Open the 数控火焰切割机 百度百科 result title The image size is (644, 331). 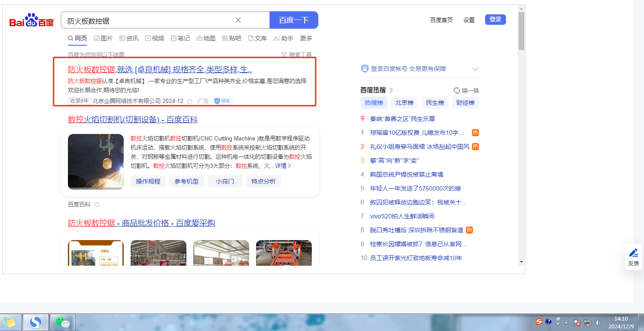pyautogui.click(x=133, y=120)
